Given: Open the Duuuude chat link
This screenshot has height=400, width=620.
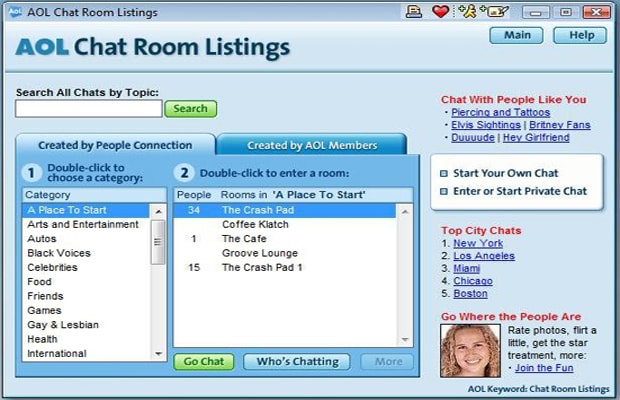Looking at the screenshot, I should [x=473, y=138].
